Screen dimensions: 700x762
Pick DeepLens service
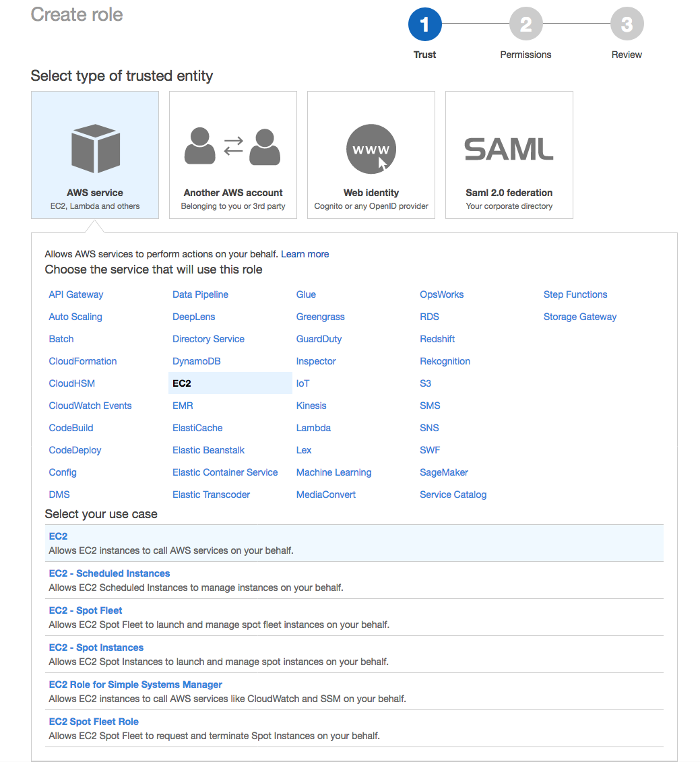193,317
